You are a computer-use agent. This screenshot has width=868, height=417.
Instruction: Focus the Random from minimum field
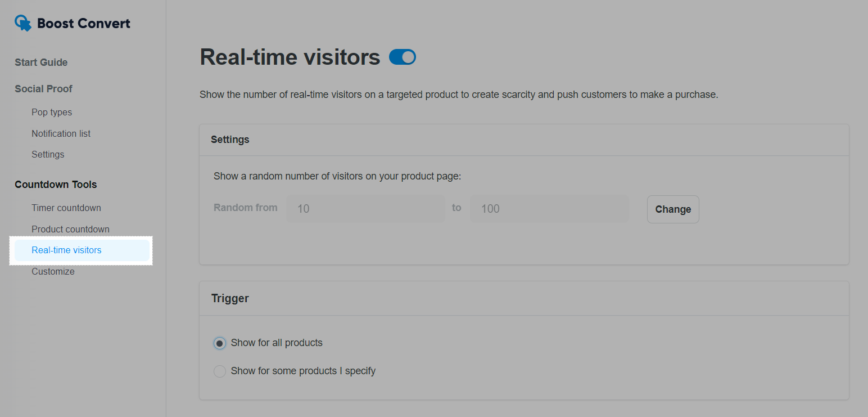[x=365, y=209]
